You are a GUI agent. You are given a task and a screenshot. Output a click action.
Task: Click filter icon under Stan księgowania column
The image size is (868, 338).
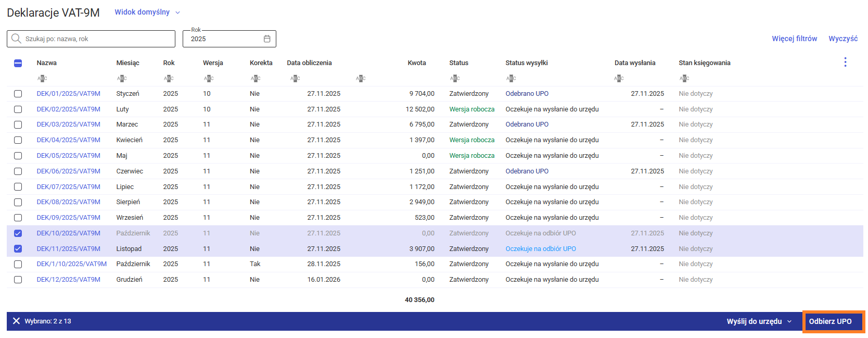(x=684, y=79)
